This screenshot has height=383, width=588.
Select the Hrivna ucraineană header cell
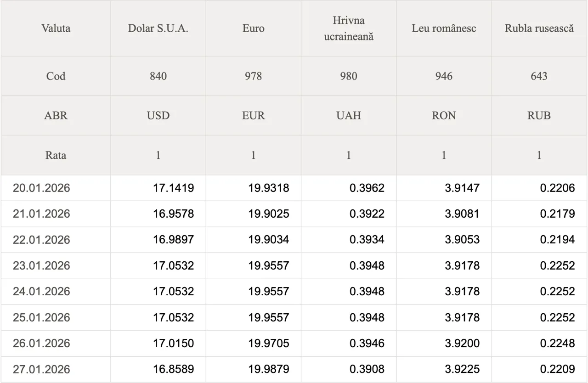coord(349,28)
